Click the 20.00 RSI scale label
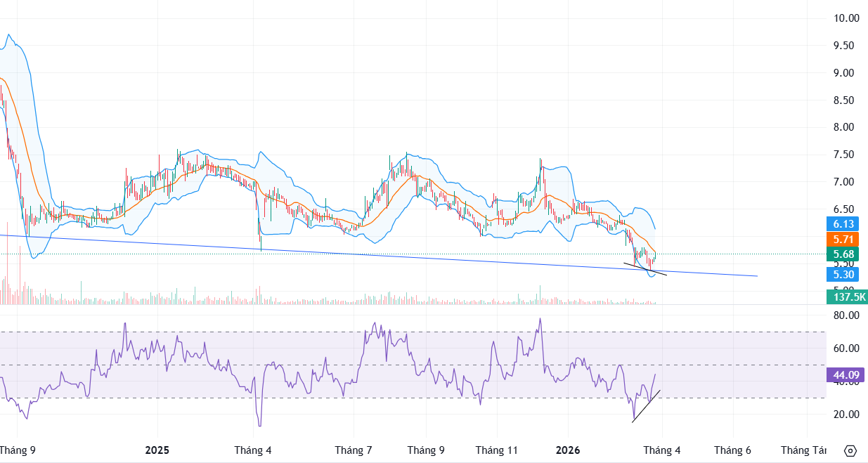This screenshot has height=463, width=868. (x=846, y=414)
